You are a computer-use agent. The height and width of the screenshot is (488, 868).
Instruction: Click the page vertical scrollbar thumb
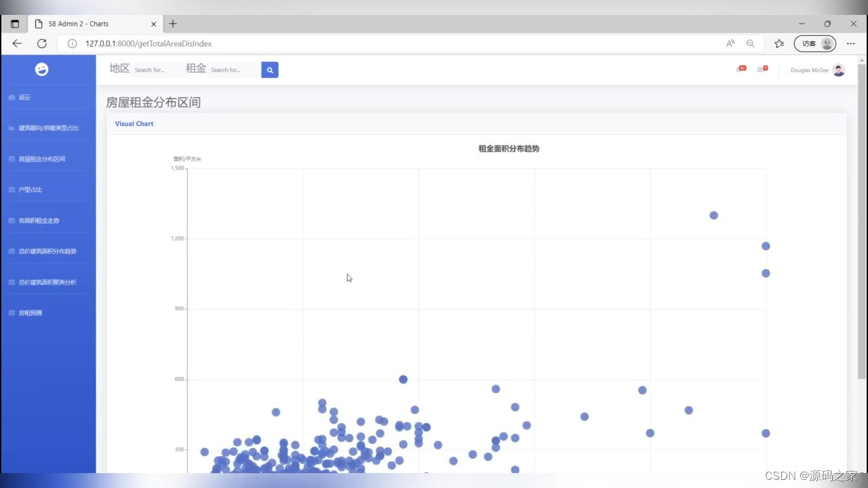click(x=862, y=222)
